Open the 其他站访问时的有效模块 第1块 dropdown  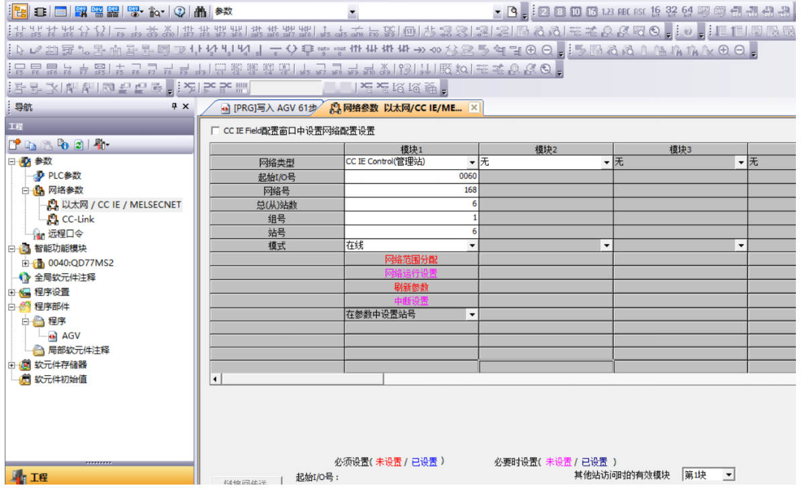(x=729, y=475)
